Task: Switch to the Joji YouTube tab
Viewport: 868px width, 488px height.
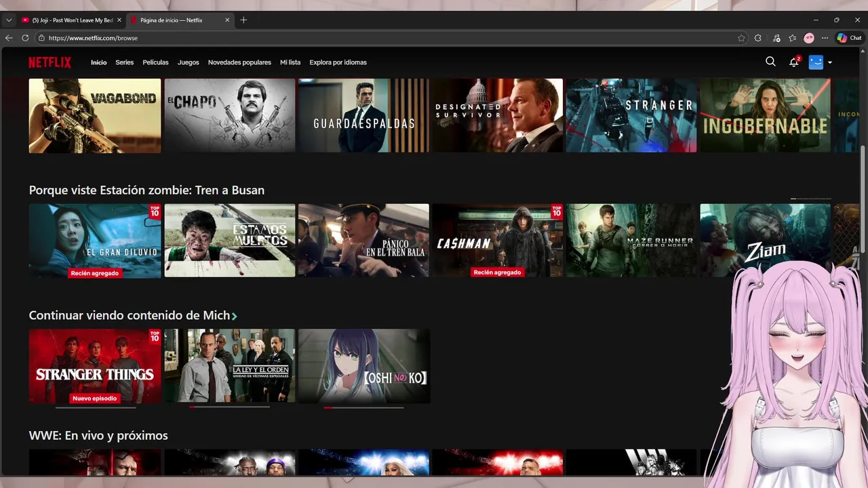Action: click(x=71, y=20)
